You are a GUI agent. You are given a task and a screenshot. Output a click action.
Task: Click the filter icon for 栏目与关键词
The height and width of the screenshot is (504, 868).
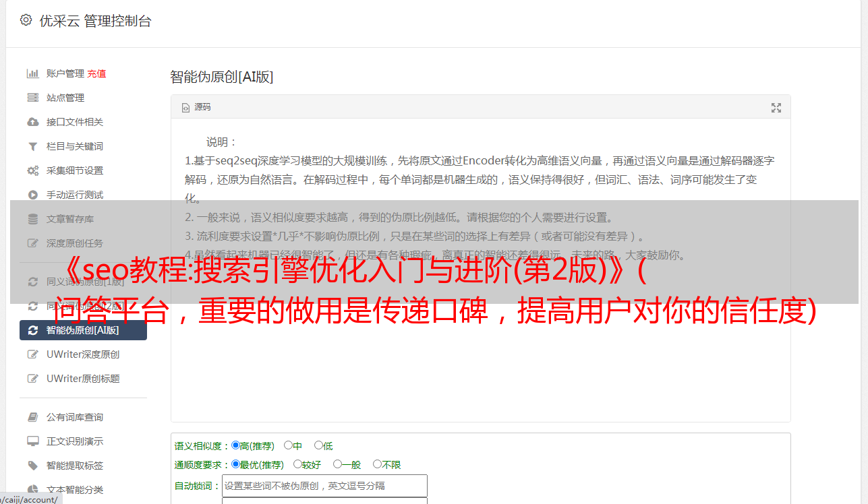(32, 146)
